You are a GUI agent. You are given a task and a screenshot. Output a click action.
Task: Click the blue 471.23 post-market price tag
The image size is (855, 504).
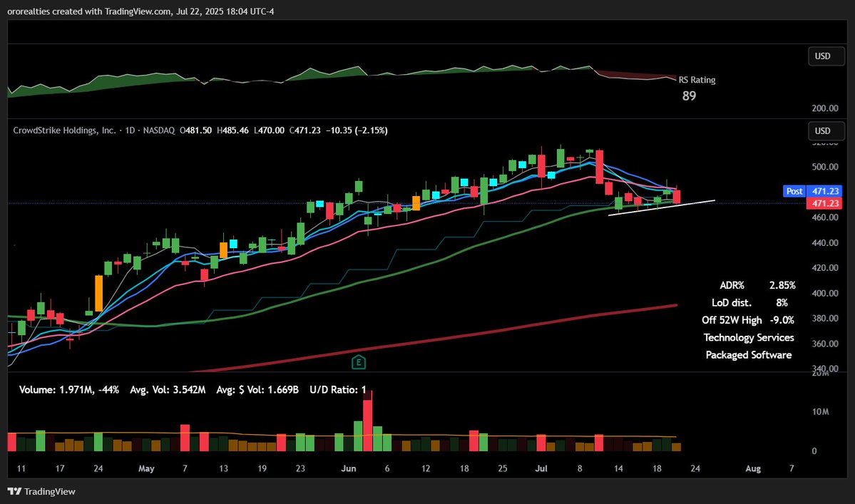pyautogui.click(x=824, y=191)
